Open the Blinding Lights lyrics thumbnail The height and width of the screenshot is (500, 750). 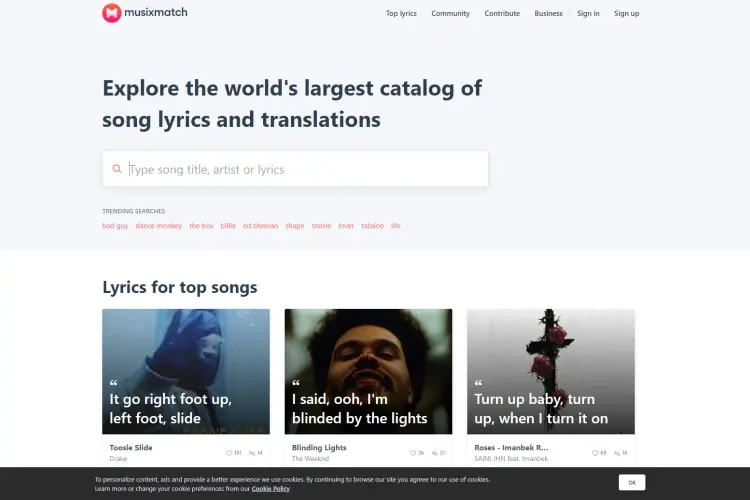pos(368,371)
